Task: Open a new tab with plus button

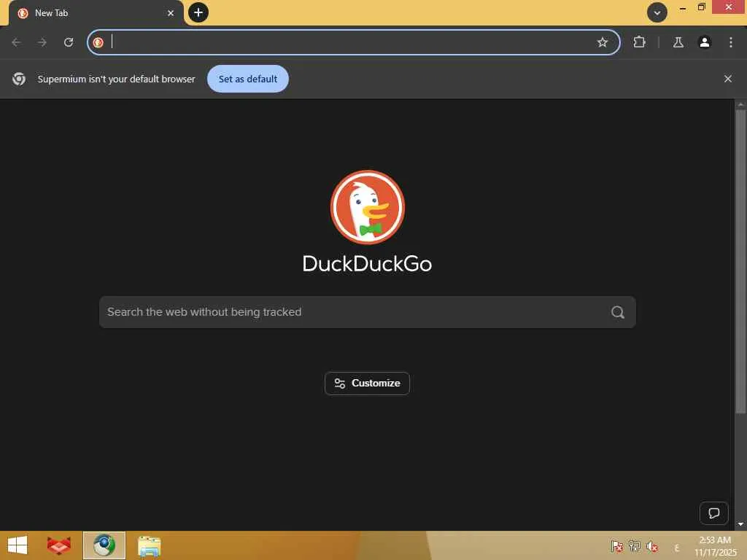Action: point(198,12)
